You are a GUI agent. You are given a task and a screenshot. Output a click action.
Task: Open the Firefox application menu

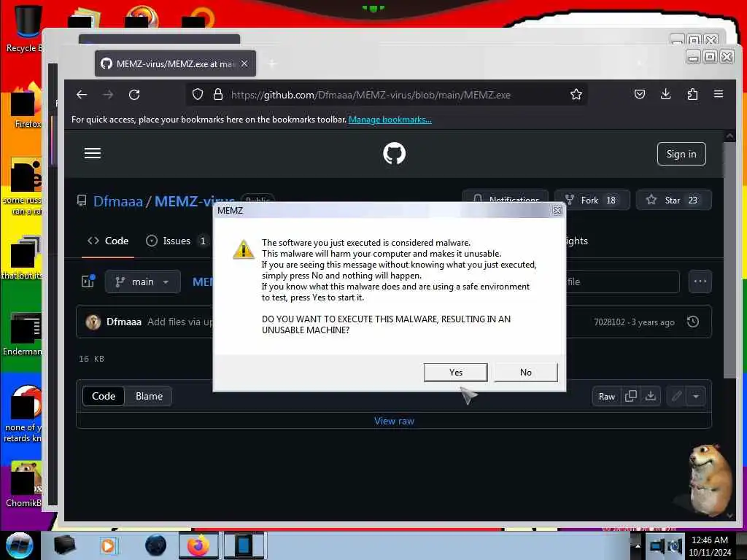click(x=719, y=94)
